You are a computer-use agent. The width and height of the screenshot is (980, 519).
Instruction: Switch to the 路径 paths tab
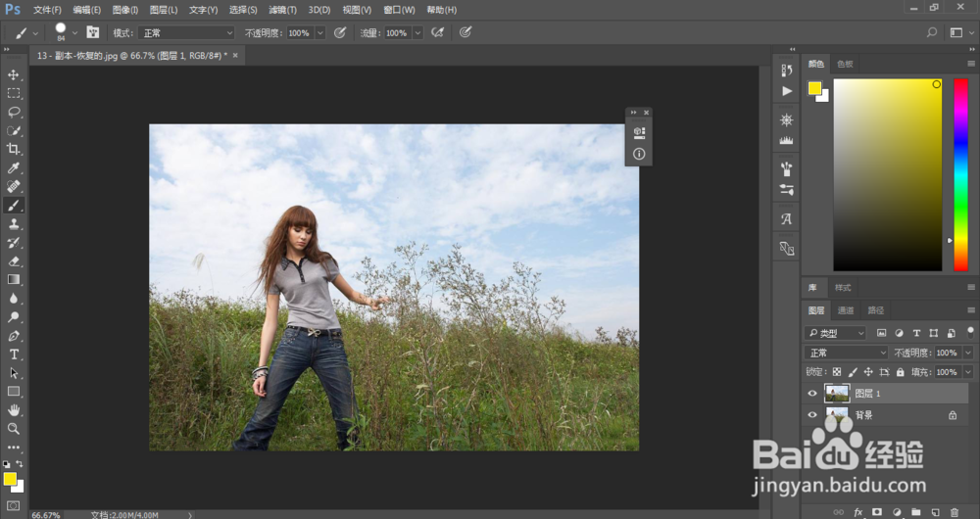876,310
